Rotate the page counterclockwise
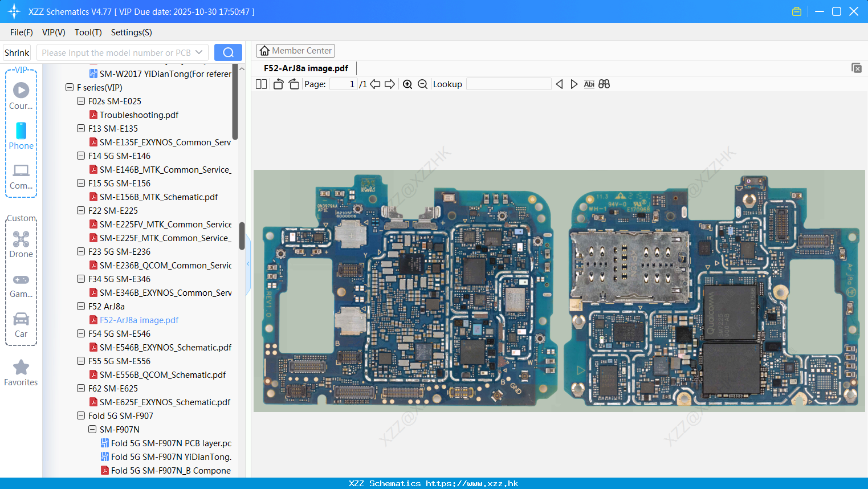This screenshot has width=868, height=489. [278, 84]
